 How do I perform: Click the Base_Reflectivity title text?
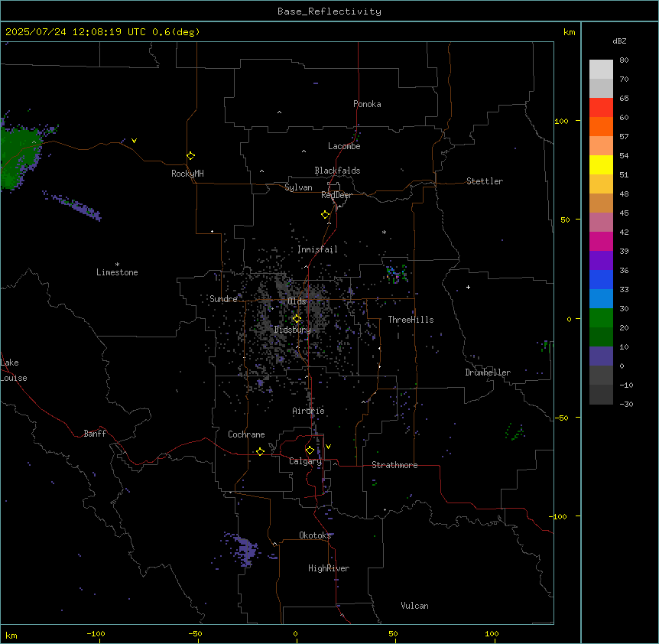329,11
